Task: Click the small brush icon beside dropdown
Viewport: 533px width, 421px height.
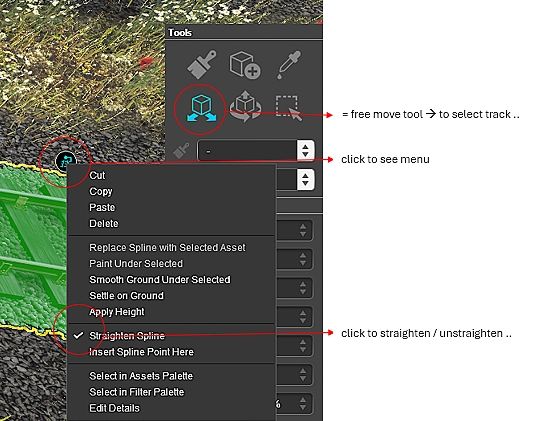Action: (181, 150)
